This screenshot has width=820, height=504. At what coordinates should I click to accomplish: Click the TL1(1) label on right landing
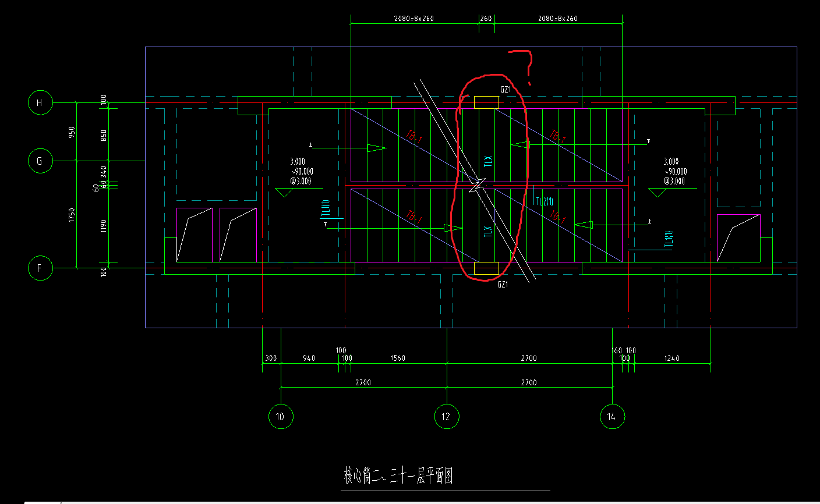click(669, 239)
